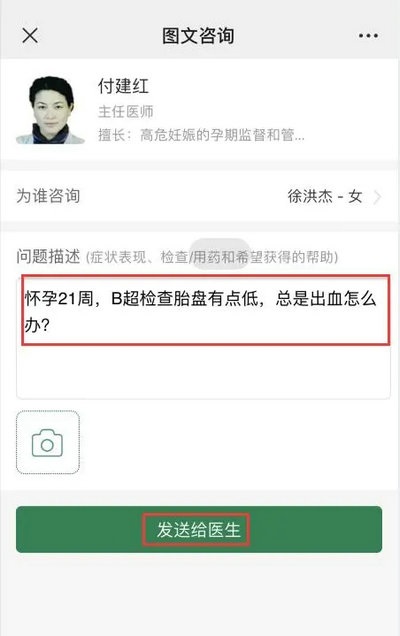Select the 为谁咨询 row label
Viewport: 400px width, 636px height.
(x=48, y=196)
